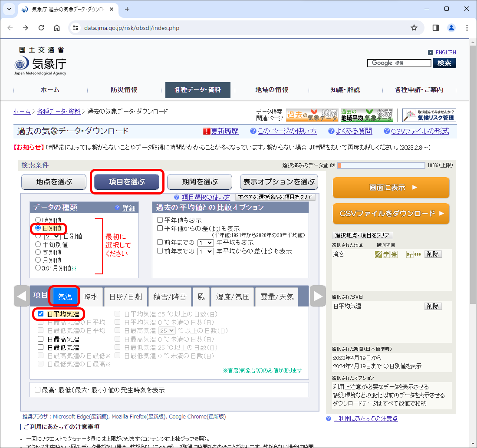The image size is (477, 448).
Task: Go forward in browser history
Action: [x=26, y=28]
